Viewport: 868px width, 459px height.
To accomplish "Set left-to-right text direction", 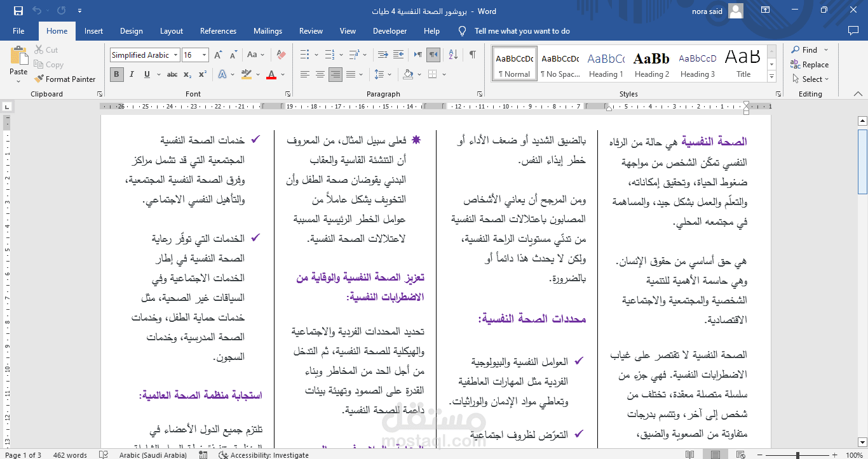I will 419,55.
